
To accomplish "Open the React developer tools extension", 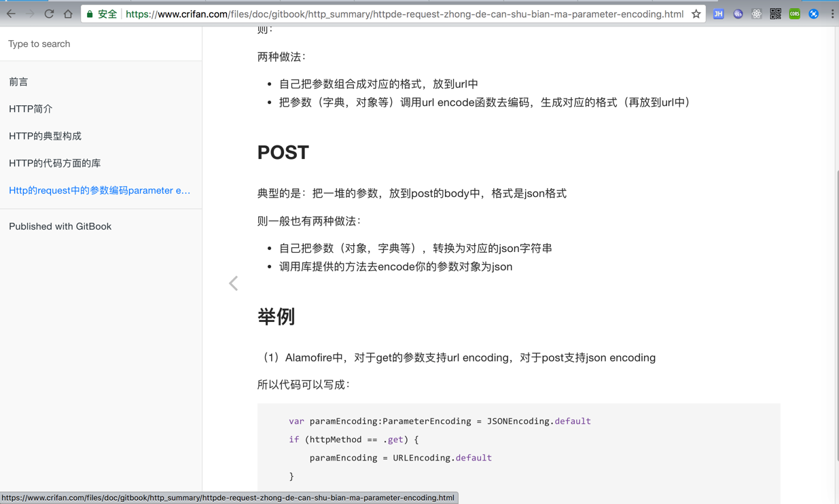I will pyautogui.click(x=757, y=14).
